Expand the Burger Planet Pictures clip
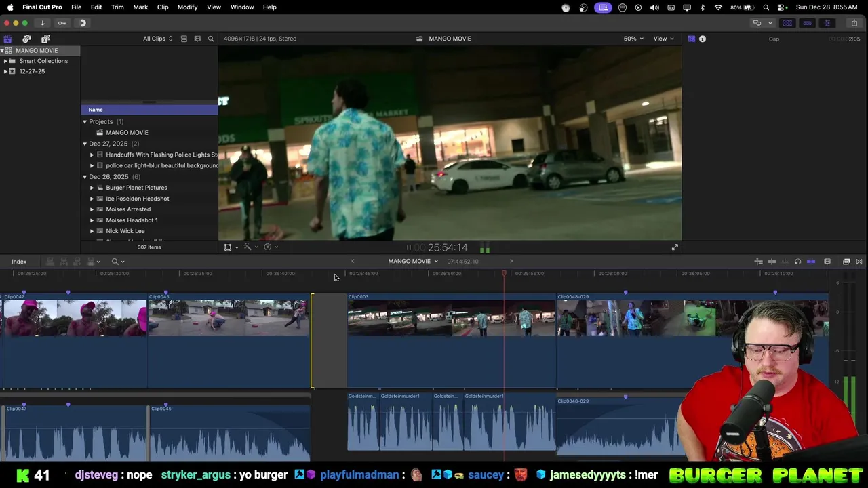 pyautogui.click(x=92, y=188)
